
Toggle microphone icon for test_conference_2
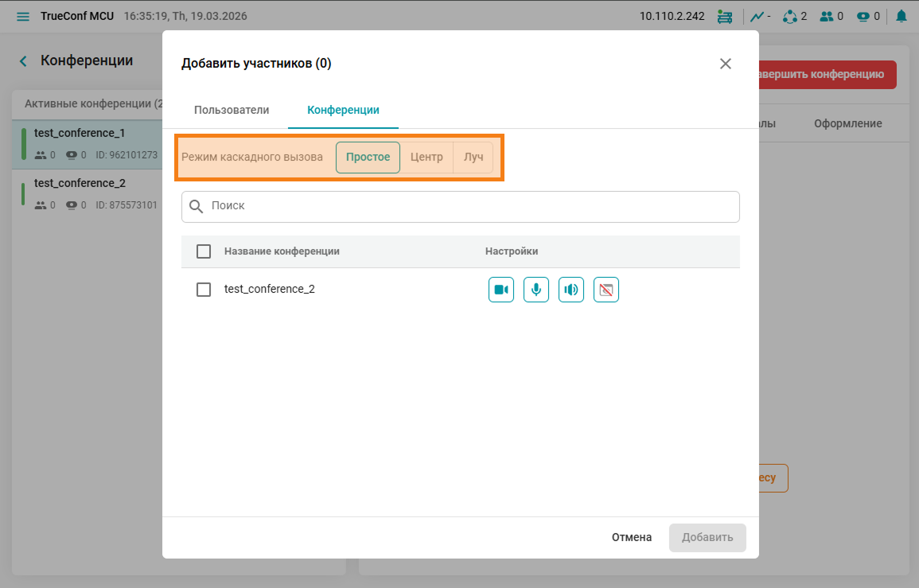point(536,290)
